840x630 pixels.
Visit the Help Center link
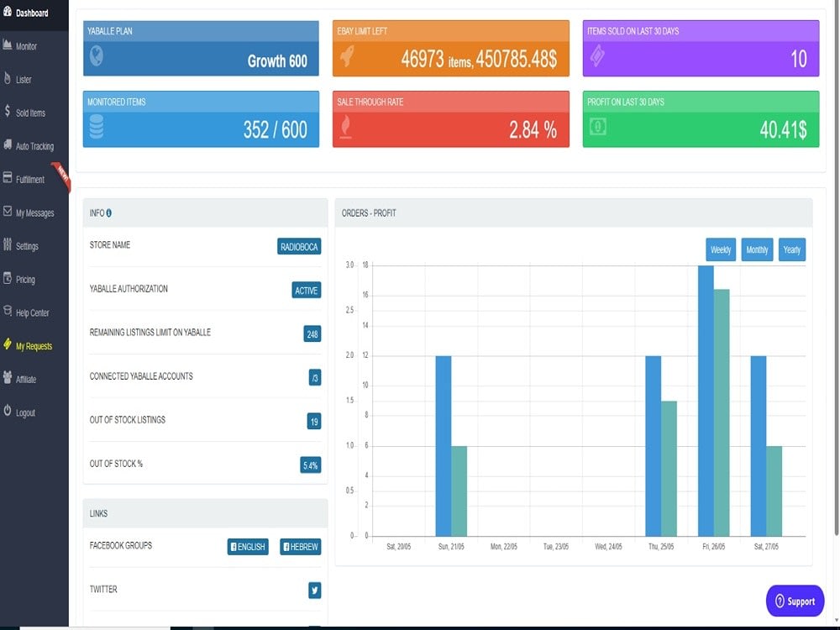[34, 312]
